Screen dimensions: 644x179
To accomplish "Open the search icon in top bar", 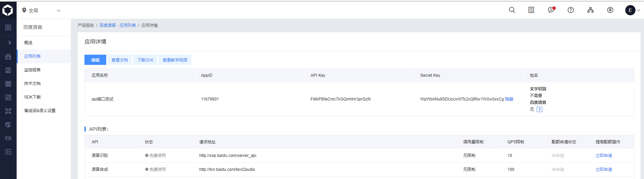I will (512, 10).
